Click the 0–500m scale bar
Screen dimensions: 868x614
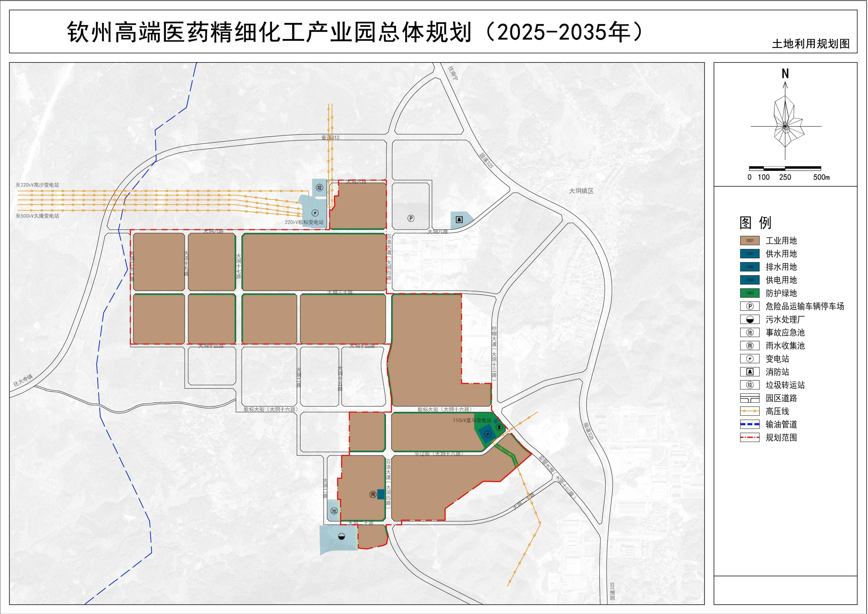point(785,168)
